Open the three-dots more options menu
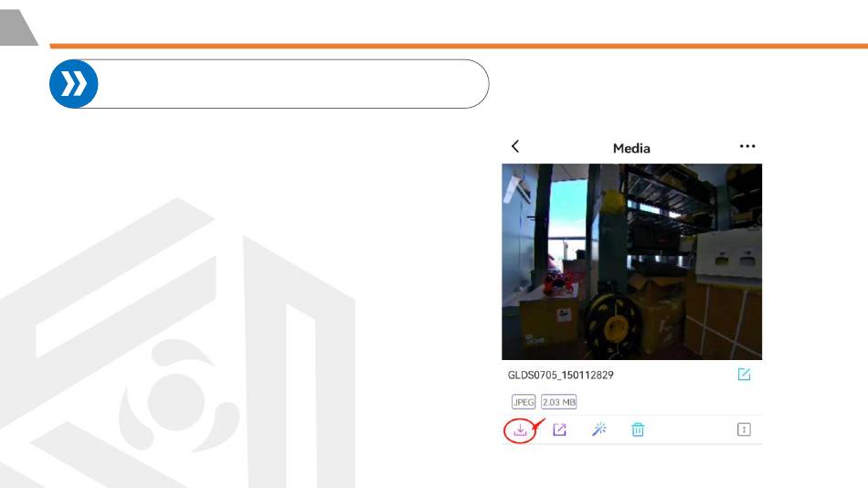Screen dimensions: 868x488 pos(747,146)
